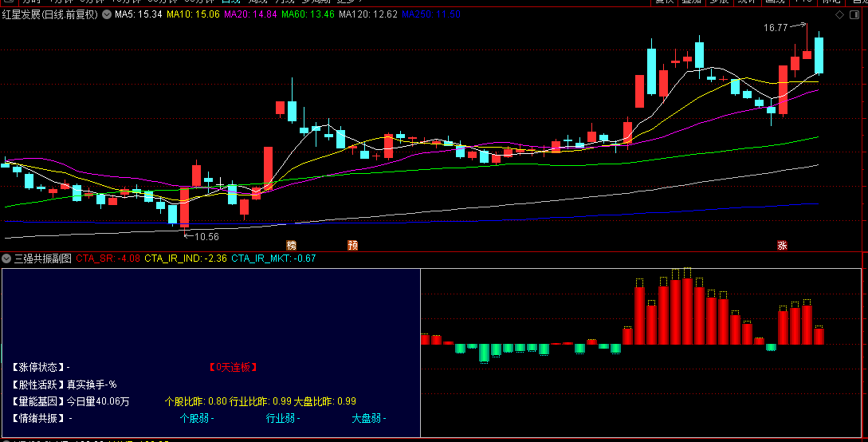
Task: Click the 行业比昨: 0.99 value
Action: click(260, 401)
